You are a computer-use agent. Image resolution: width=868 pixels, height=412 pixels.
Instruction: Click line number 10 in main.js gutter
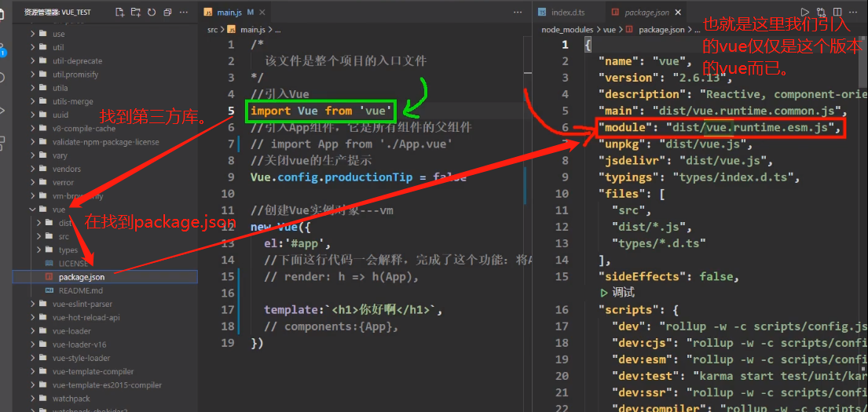point(228,194)
